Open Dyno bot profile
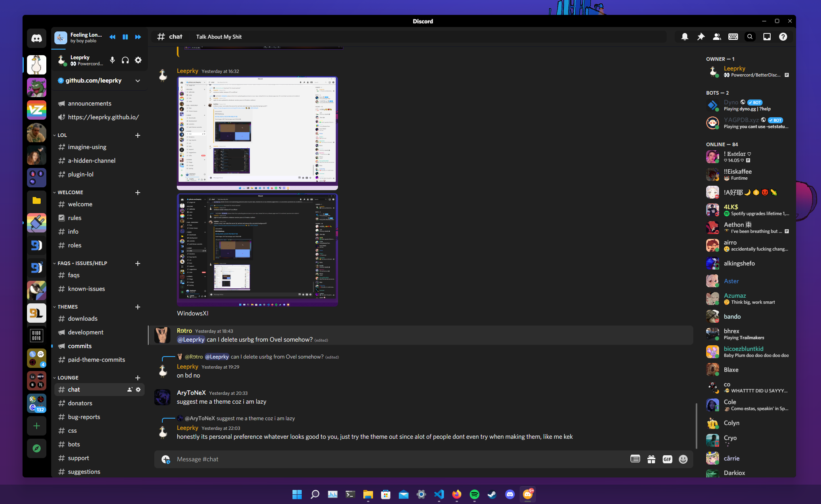 (x=748, y=106)
